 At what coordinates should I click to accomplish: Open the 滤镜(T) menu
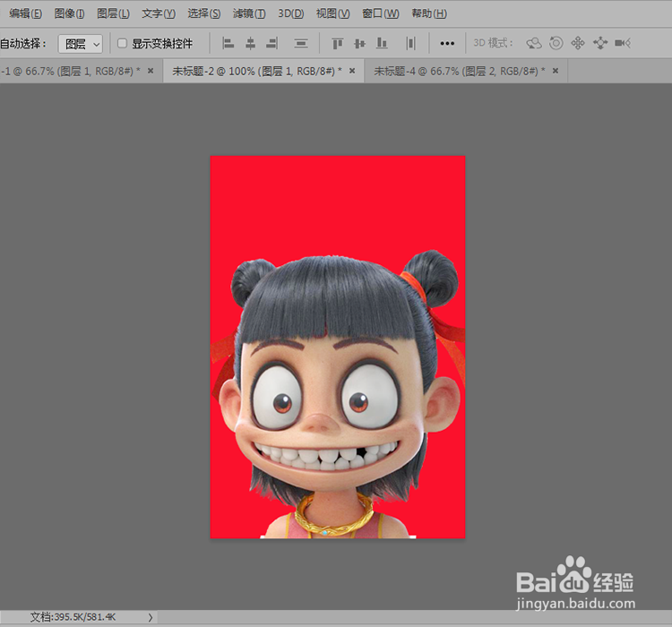tap(249, 13)
